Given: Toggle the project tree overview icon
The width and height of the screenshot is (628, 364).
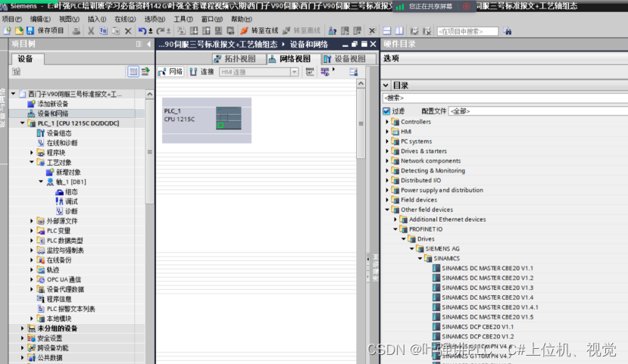Looking at the screenshot, I should pos(133,71).
